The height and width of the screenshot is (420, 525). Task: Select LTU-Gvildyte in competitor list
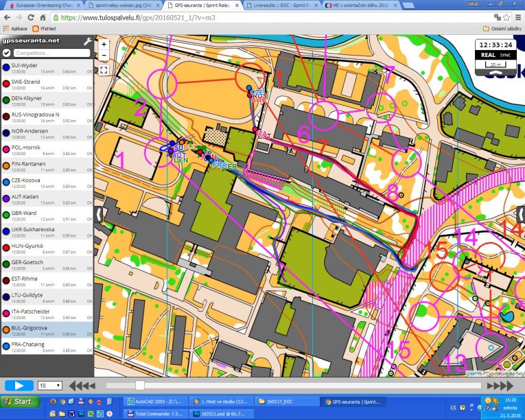[x=47, y=297]
